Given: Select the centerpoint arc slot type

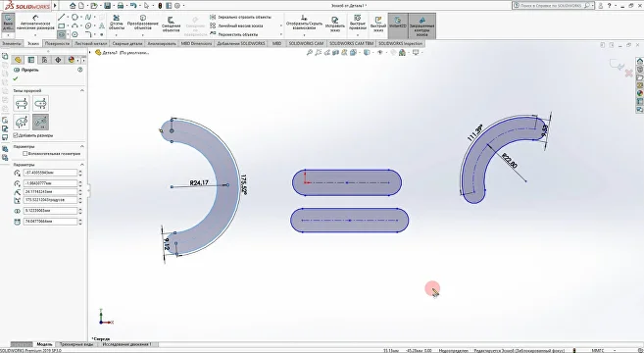Looking at the screenshot, I should click(40, 122).
